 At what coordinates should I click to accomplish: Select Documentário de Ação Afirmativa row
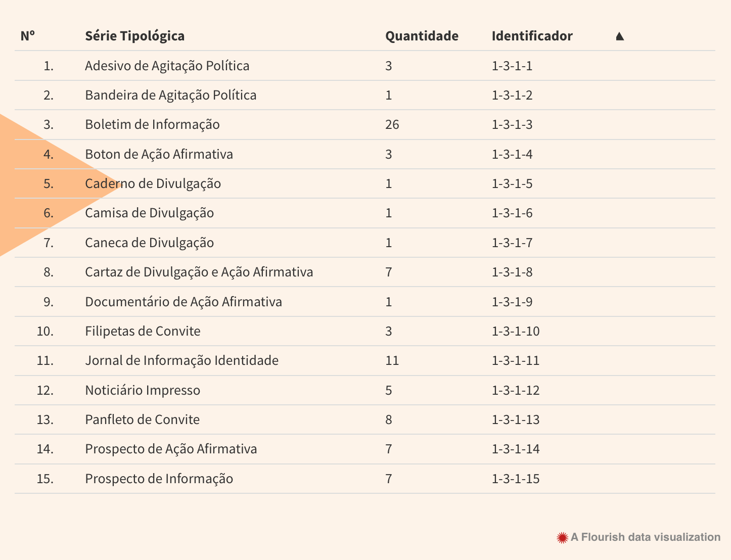tap(184, 302)
